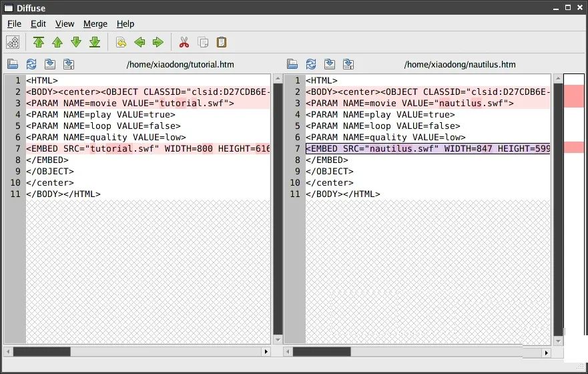Open file icon for nautilus.htm pane
The image size is (588, 374).
(x=292, y=64)
